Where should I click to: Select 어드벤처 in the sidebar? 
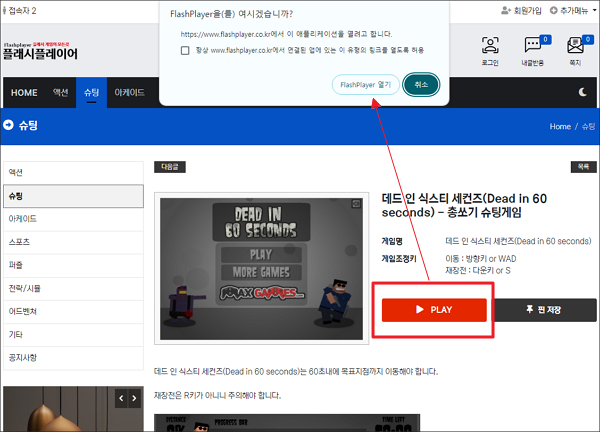pyautogui.click(x=73, y=312)
